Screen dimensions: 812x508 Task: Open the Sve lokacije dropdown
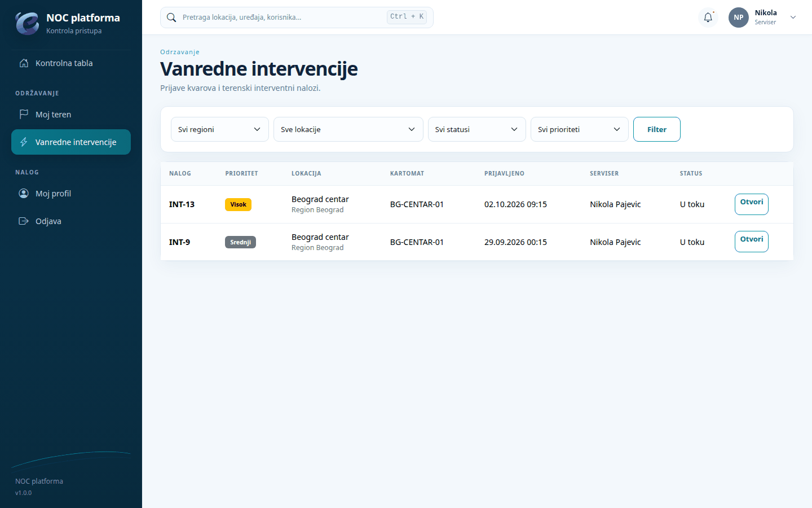click(348, 129)
